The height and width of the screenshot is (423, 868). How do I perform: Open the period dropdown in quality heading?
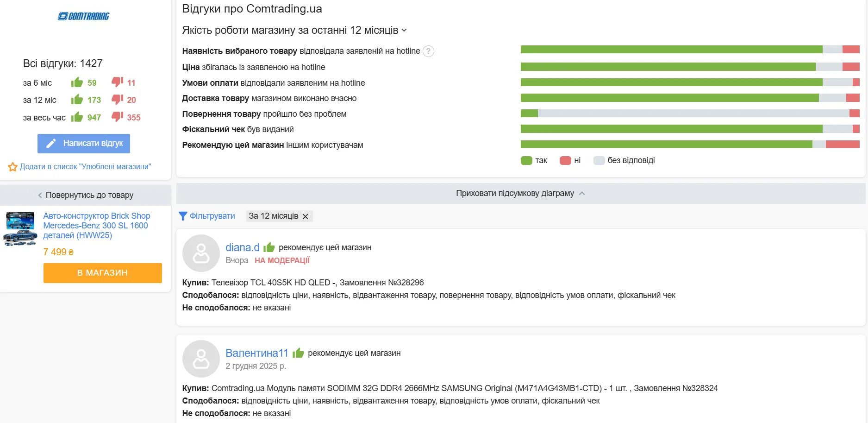click(404, 31)
